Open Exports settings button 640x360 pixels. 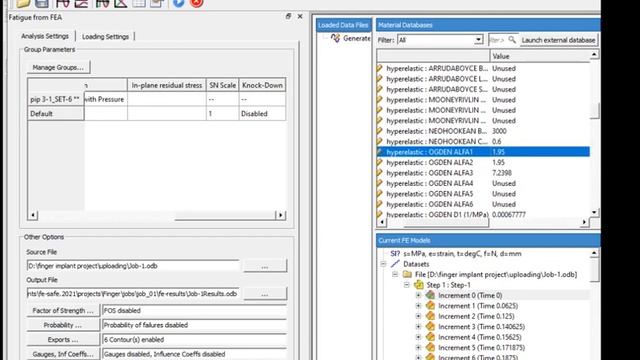[x=63, y=340]
